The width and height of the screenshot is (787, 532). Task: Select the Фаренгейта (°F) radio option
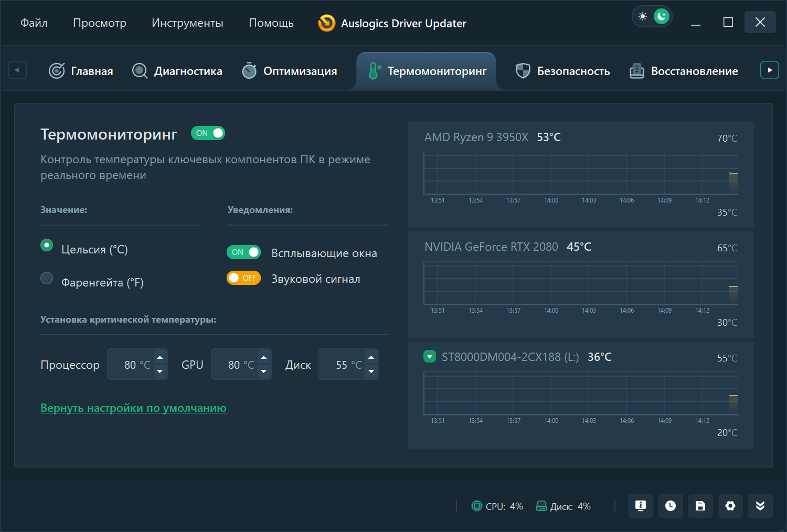click(47, 278)
